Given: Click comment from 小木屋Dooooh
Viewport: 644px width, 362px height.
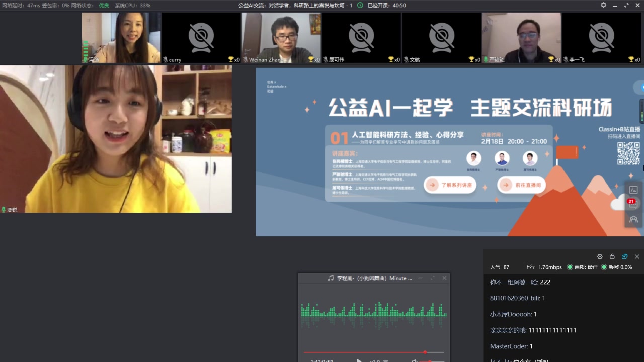Looking at the screenshot, I should click(x=514, y=314).
